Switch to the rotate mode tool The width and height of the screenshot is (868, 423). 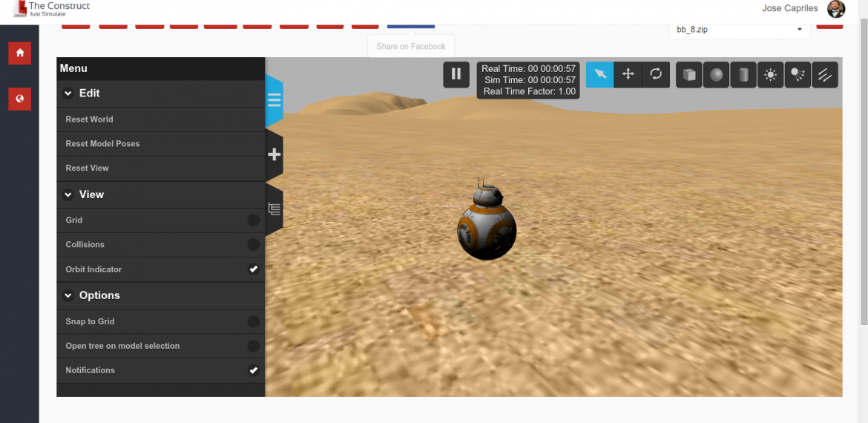(656, 74)
